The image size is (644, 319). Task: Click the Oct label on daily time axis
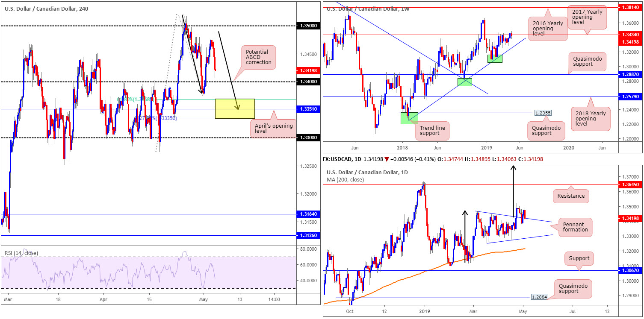[350, 311]
